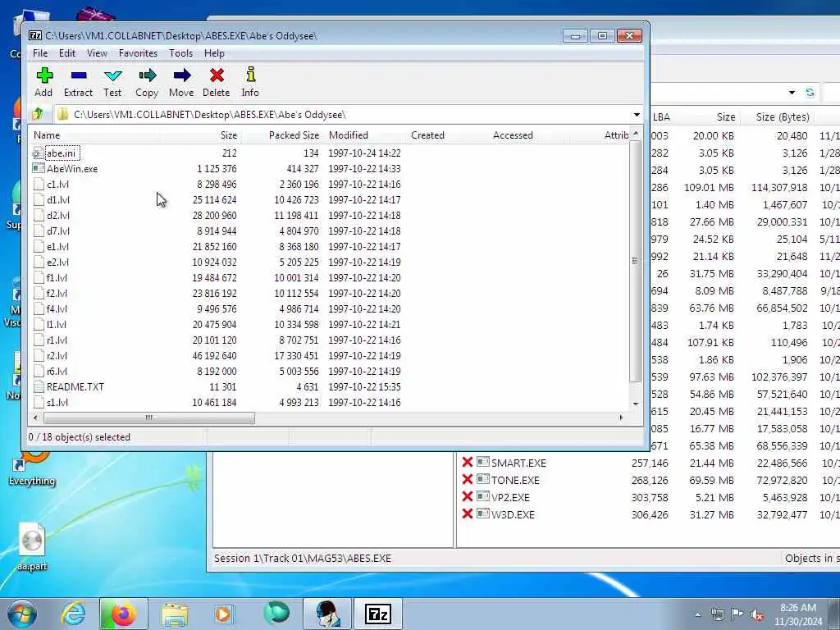Click the Extract toolbar icon
Viewport: 840px width, 630px height.
[78, 75]
